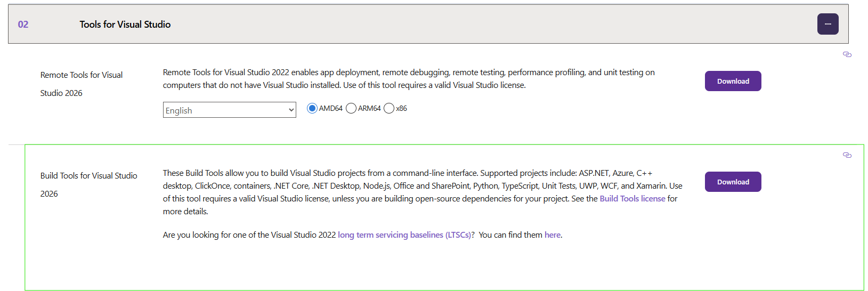Open long term servicing baselines (LTSCs) link

pos(404,235)
